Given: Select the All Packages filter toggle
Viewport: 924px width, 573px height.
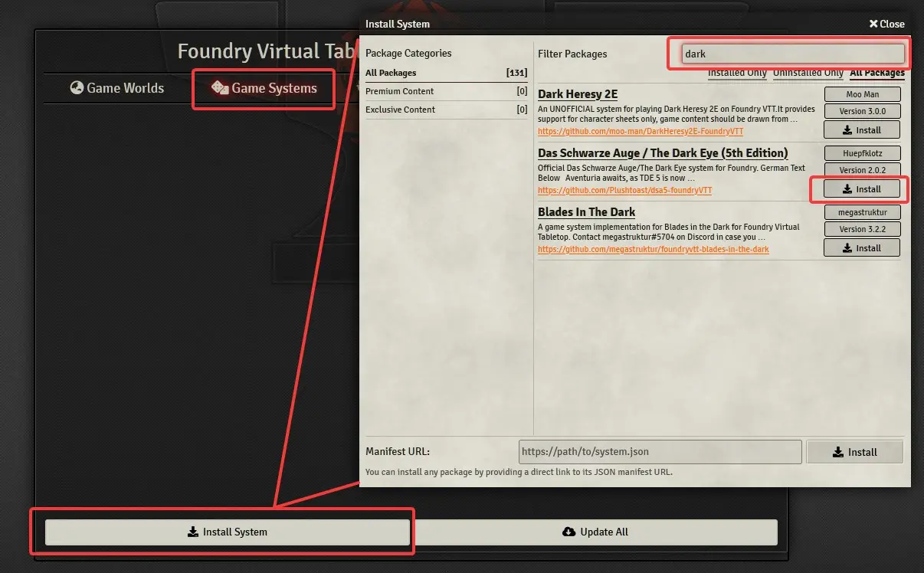Looking at the screenshot, I should click(x=877, y=73).
